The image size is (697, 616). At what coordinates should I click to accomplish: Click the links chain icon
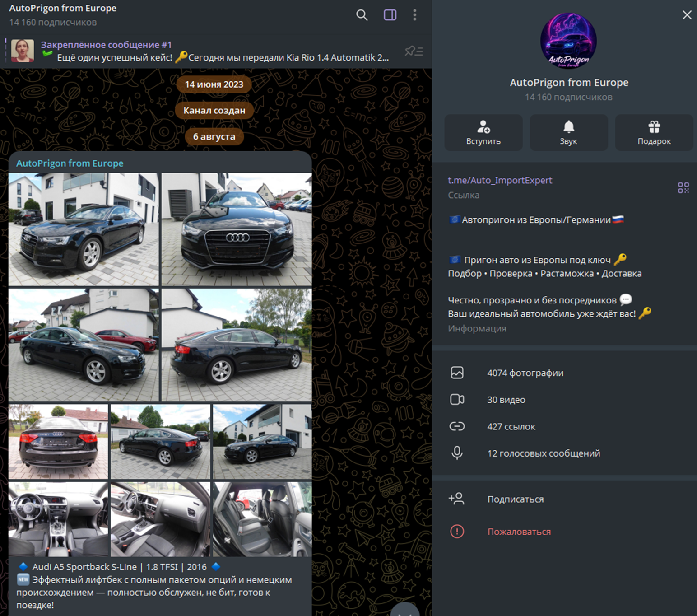(457, 426)
